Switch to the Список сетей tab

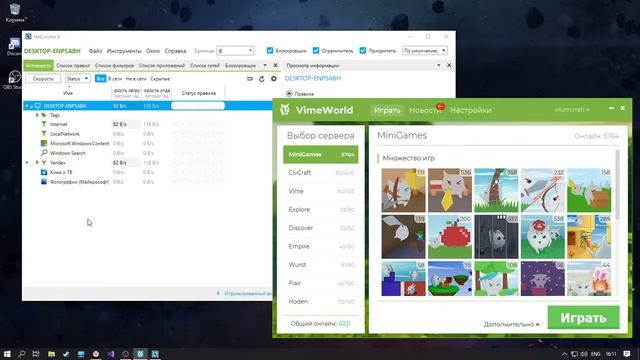point(205,65)
